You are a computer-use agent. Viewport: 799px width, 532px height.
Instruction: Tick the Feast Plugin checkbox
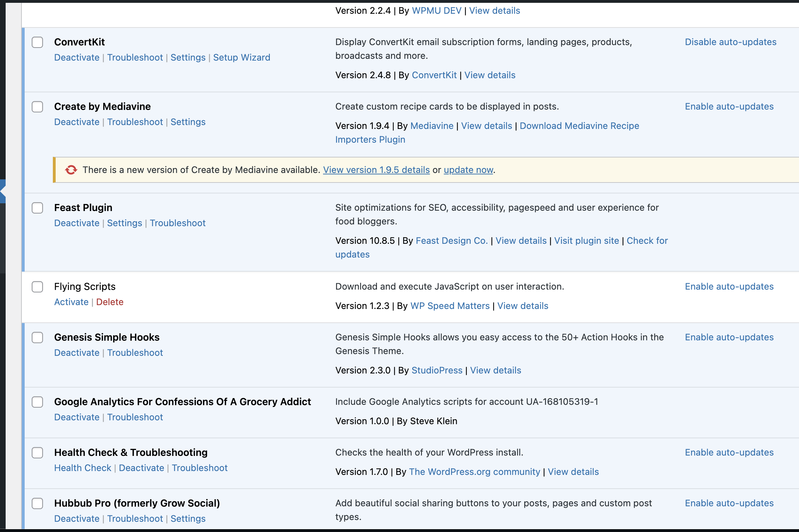(x=37, y=208)
